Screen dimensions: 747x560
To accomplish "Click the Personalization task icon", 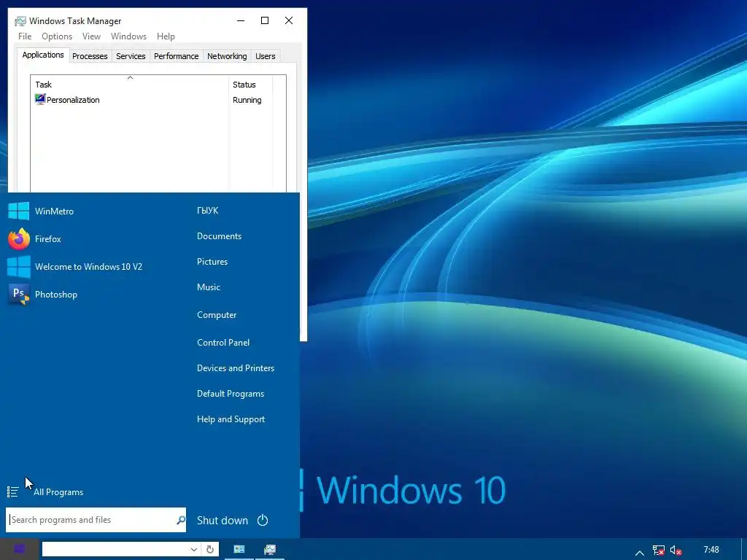I will [40, 99].
